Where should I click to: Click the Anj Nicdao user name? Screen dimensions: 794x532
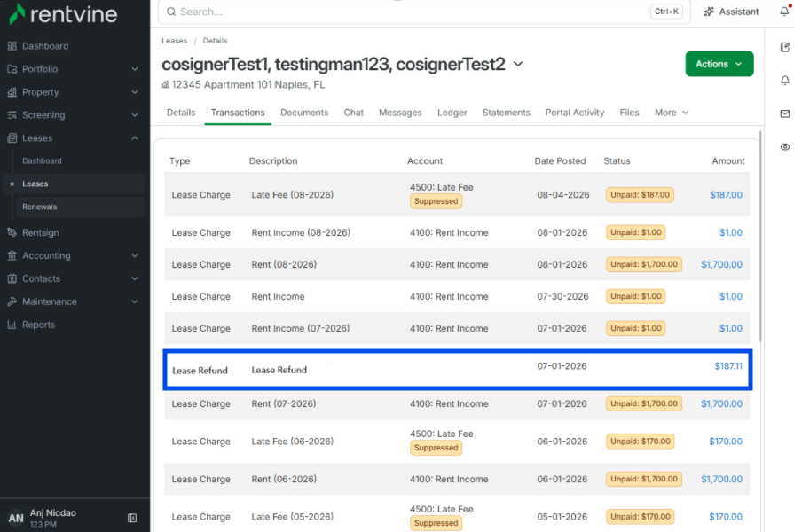tap(52, 512)
